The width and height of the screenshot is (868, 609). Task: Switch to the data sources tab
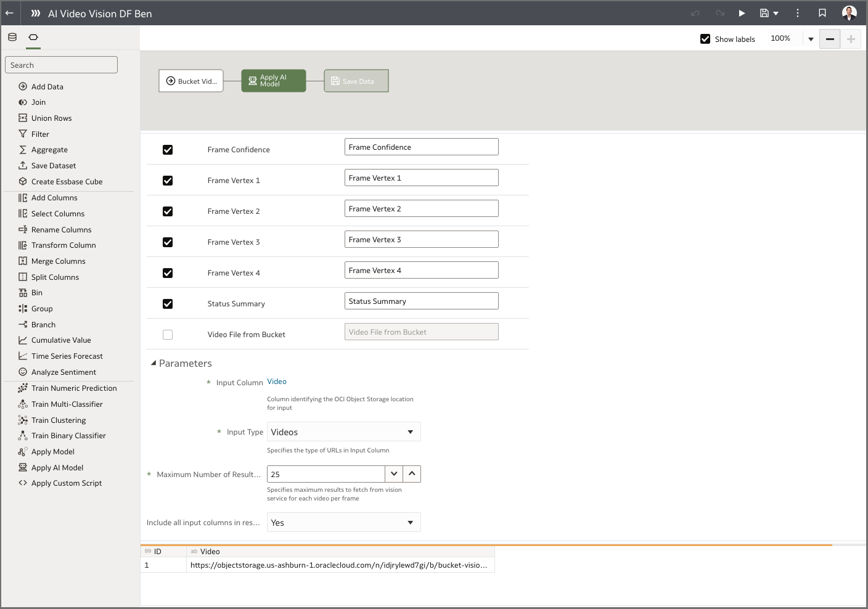(12, 37)
